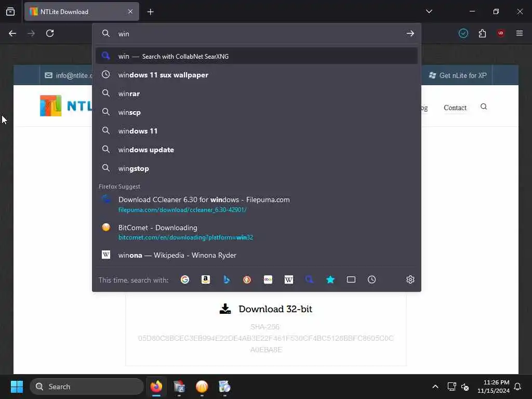Search with Bing this time
The image size is (532, 399).
coord(227,280)
